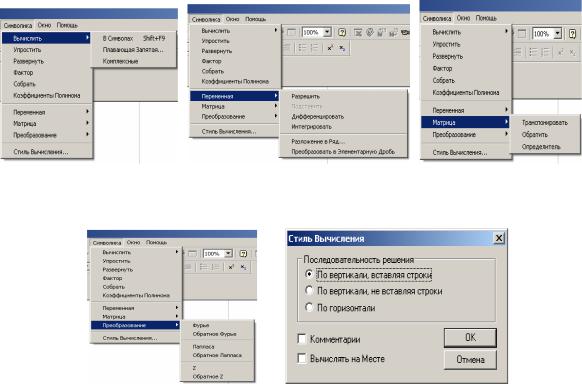This screenshot has height=384, width=582.
Task: Click superscript icon in Преобразование submenu window
Action: click(231, 267)
